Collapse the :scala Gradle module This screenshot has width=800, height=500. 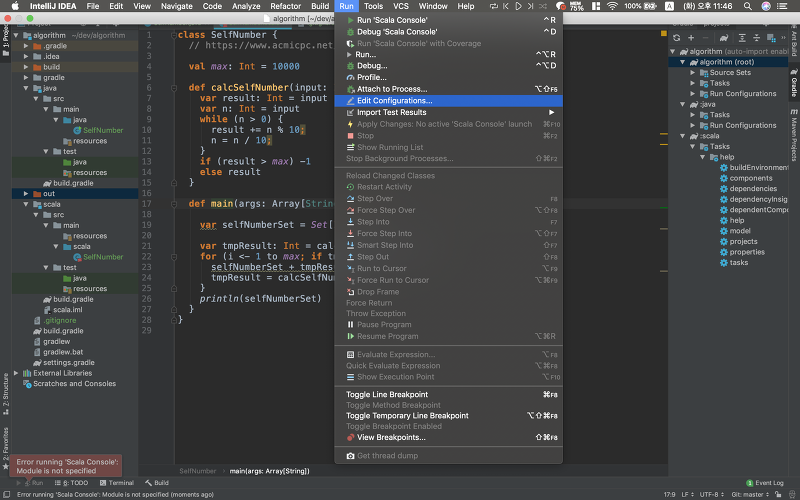point(683,136)
